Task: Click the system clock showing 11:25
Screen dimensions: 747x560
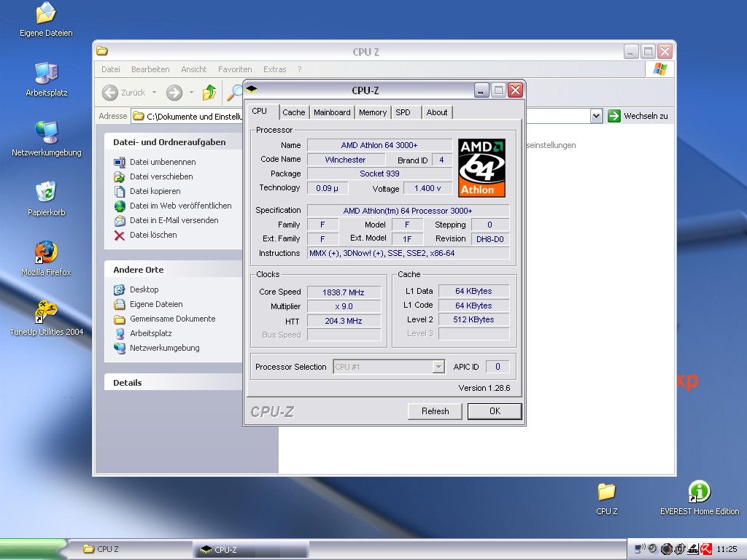Action: [x=727, y=550]
